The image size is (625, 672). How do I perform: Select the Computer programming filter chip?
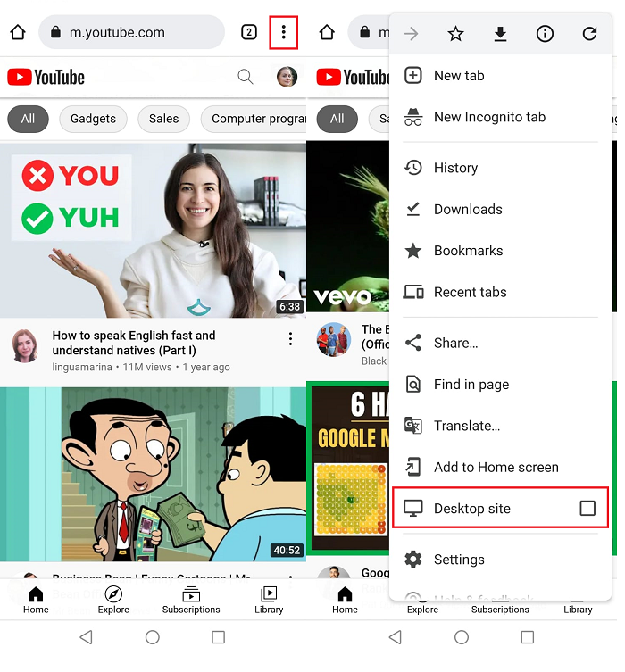pos(254,119)
